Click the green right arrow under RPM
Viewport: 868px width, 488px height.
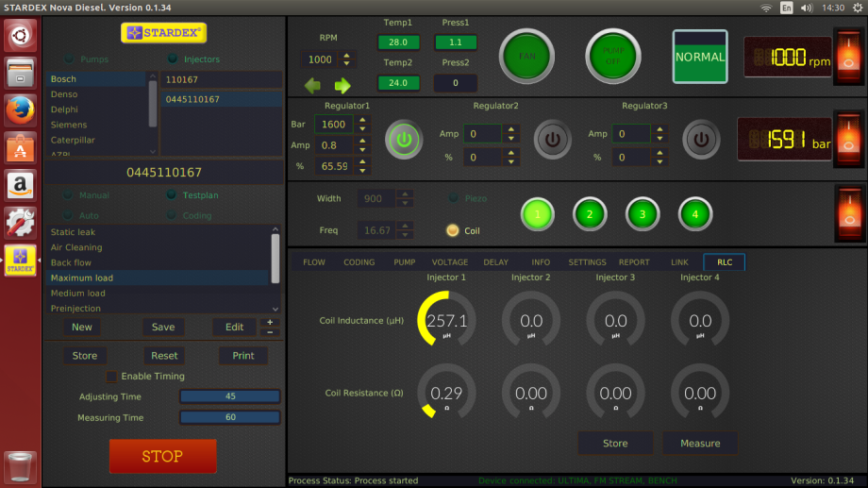[x=342, y=85]
